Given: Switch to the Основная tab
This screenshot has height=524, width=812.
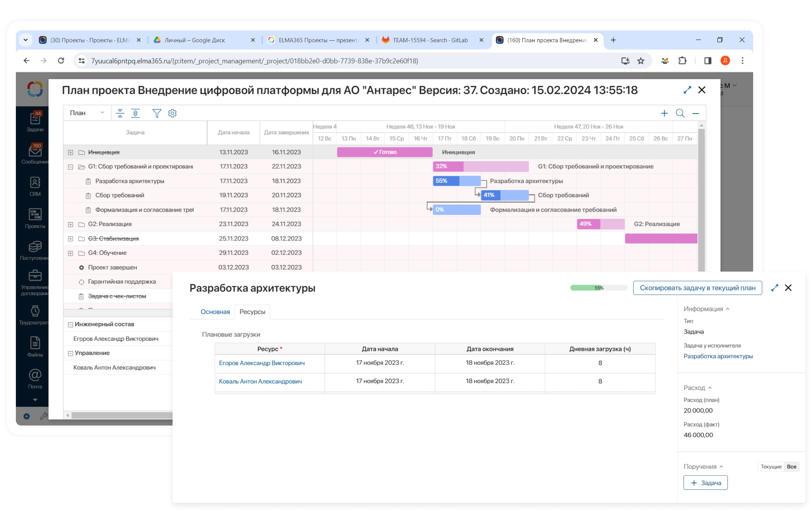Looking at the screenshot, I should point(215,312).
